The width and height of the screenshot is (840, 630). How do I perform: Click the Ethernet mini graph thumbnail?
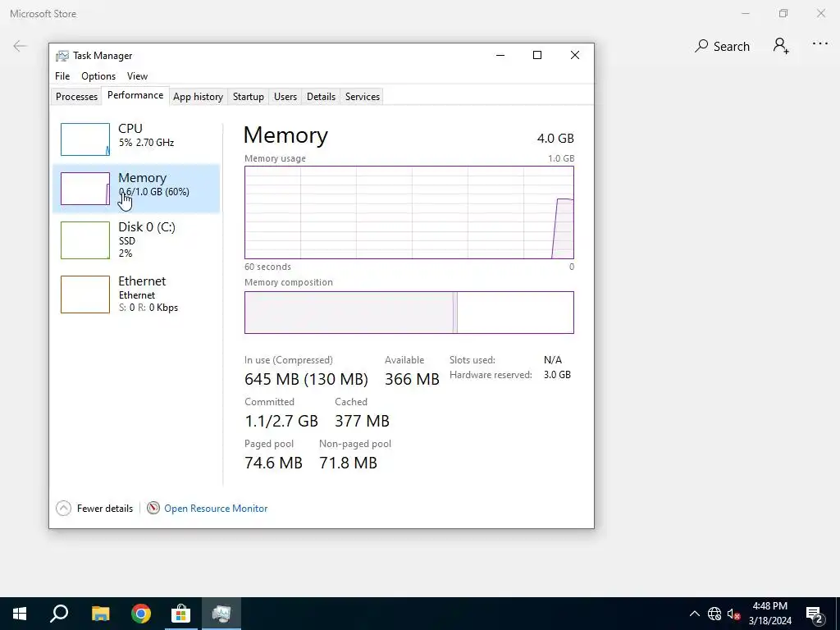click(x=85, y=294)
